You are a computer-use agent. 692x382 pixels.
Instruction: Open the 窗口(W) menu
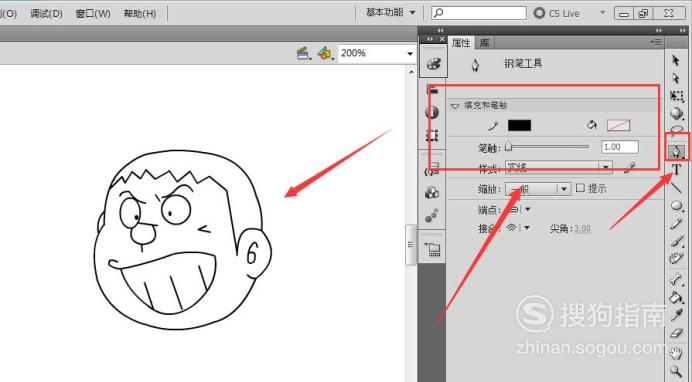pos(93,14)
